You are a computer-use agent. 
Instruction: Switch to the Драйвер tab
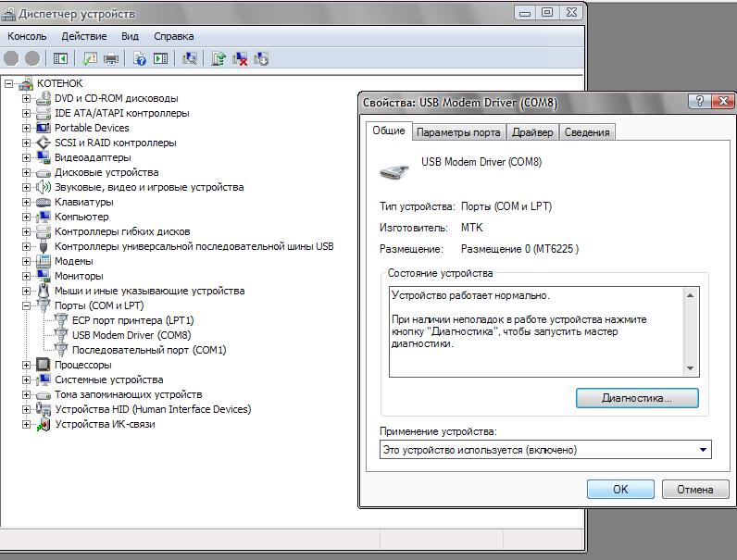tap(532, 132)
